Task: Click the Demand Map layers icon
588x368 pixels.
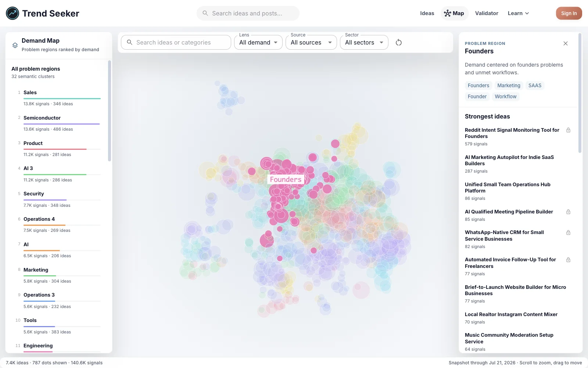Action: [x=15, y=45]
